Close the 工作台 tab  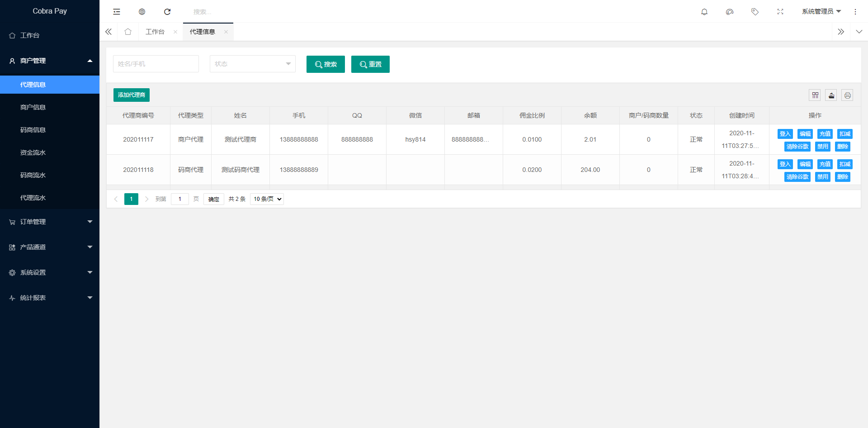(175, 32)
